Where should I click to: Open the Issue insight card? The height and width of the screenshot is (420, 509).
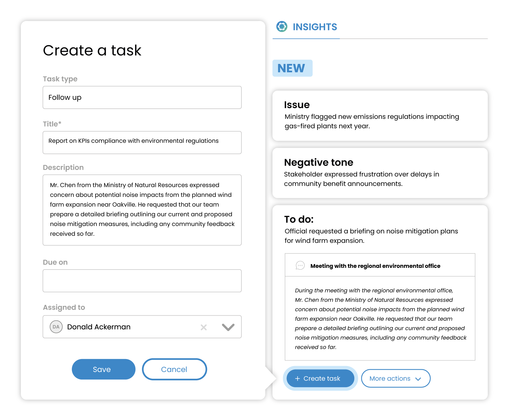coord(380,115)
